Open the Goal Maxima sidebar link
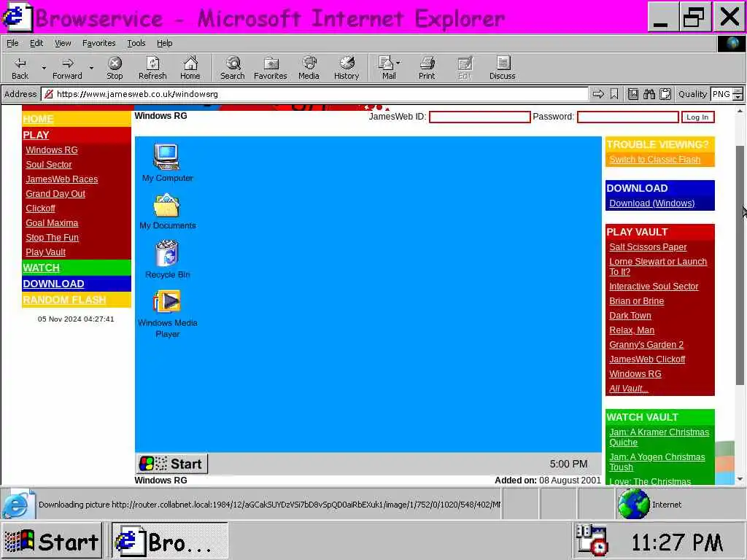This screenshot has width=747, height=560. pyautogui.click(x=52, y=223)
